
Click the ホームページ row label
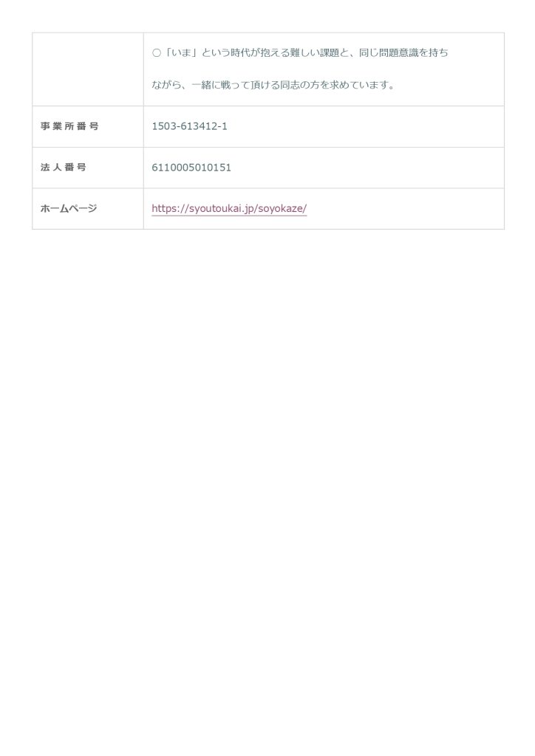69,209
